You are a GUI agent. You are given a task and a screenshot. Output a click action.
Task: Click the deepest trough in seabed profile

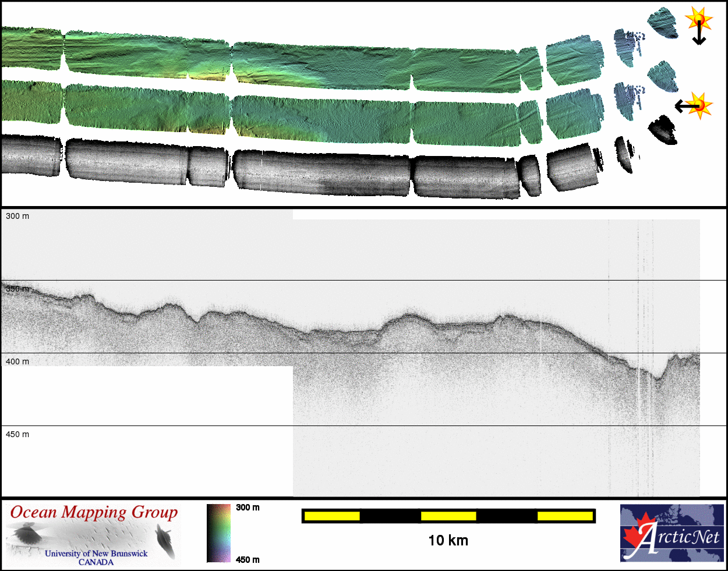pyautogui.click(x=657, y=379)
